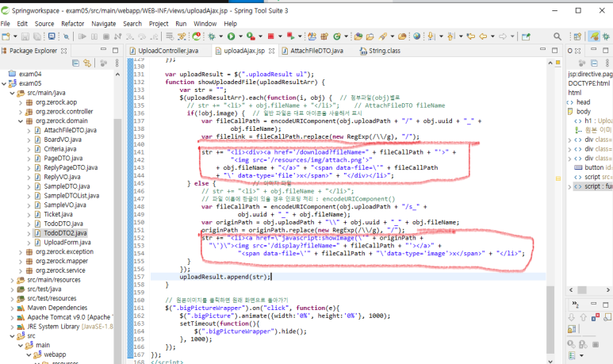Viewport: 613px width, 364px height.
Task: Click the New file toolbar icon
Action: 6,36
